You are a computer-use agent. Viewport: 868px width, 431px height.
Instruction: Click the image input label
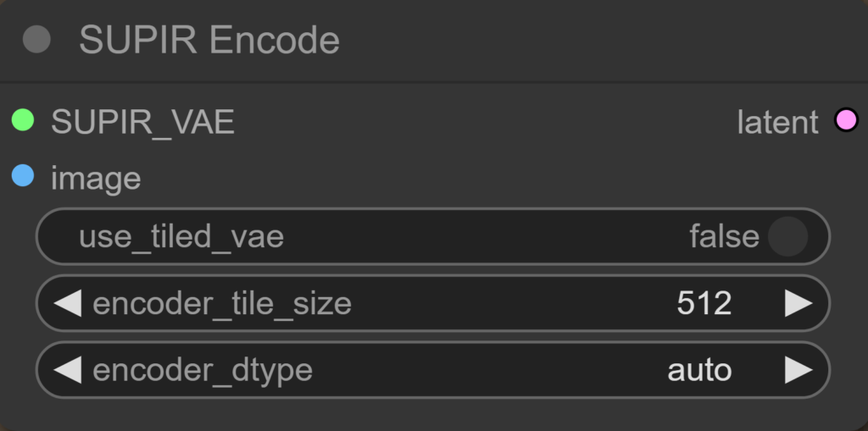click(96, 179)
